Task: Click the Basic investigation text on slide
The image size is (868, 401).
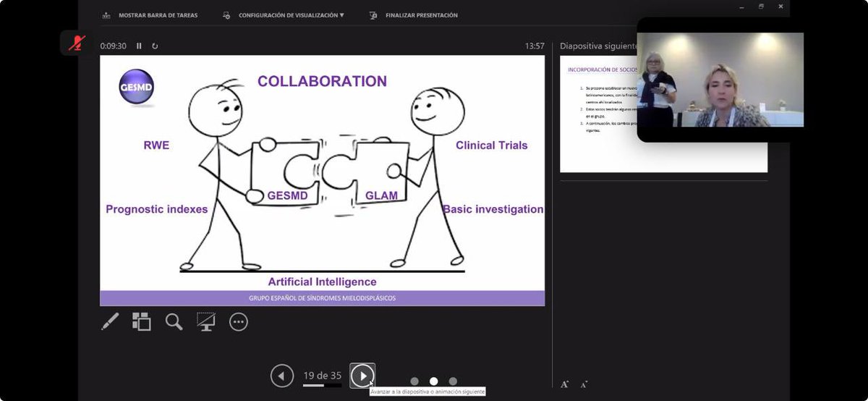Action: (x=493, y=209)
